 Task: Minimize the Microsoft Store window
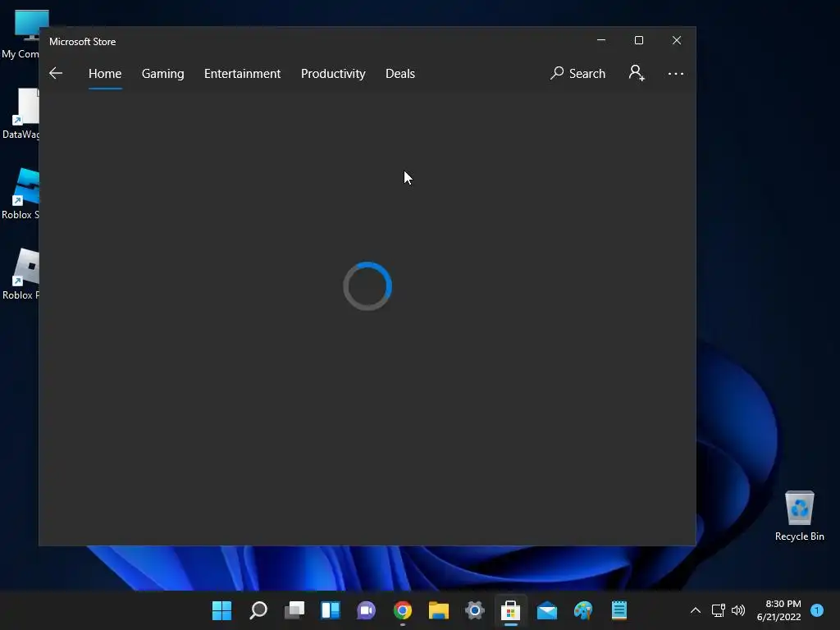pos(601,40)
